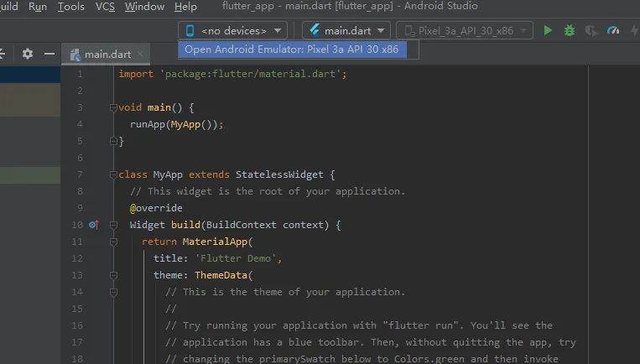The image size is (640, 364).
Task: Click the BuildContext parameter type
Action: tap(242, 225)
